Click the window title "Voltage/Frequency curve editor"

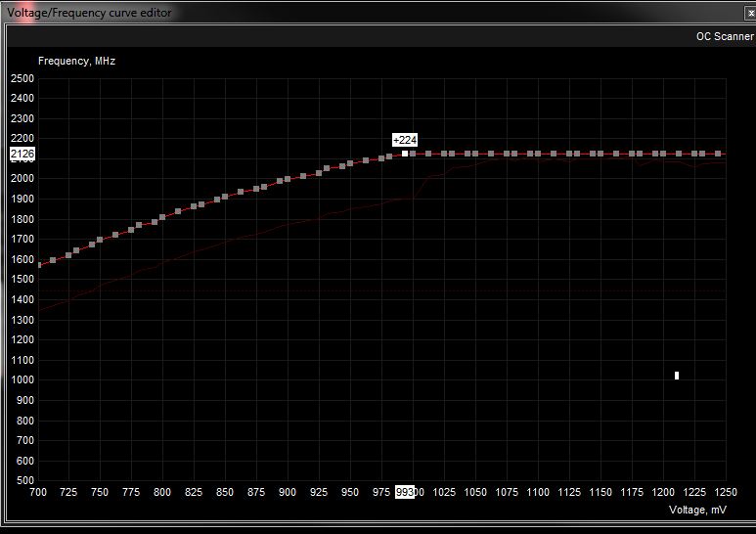point(89,13)
